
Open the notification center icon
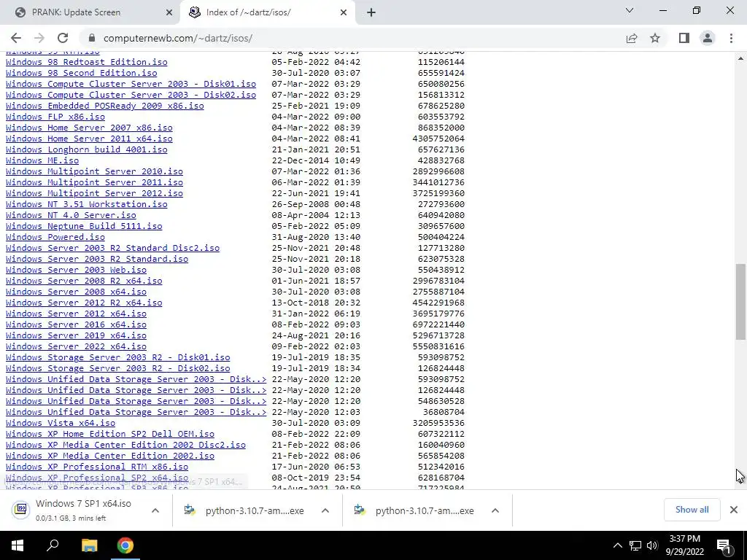click(x=723, y=545)
